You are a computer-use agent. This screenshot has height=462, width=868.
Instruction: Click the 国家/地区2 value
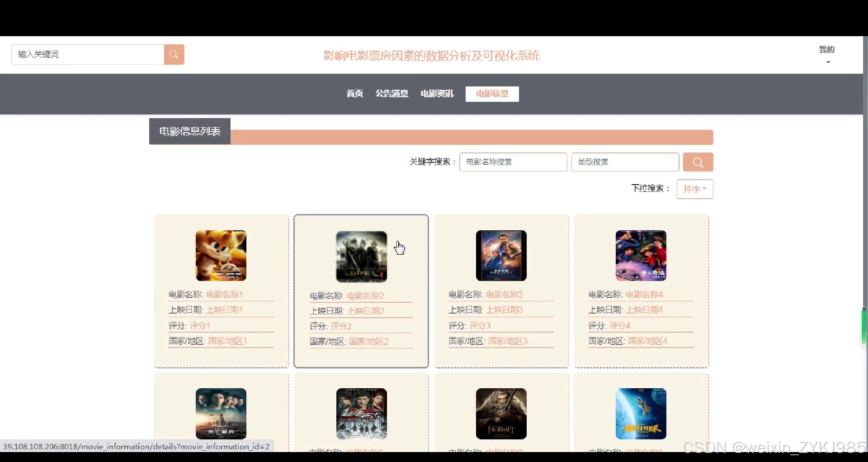coord(369,342)
